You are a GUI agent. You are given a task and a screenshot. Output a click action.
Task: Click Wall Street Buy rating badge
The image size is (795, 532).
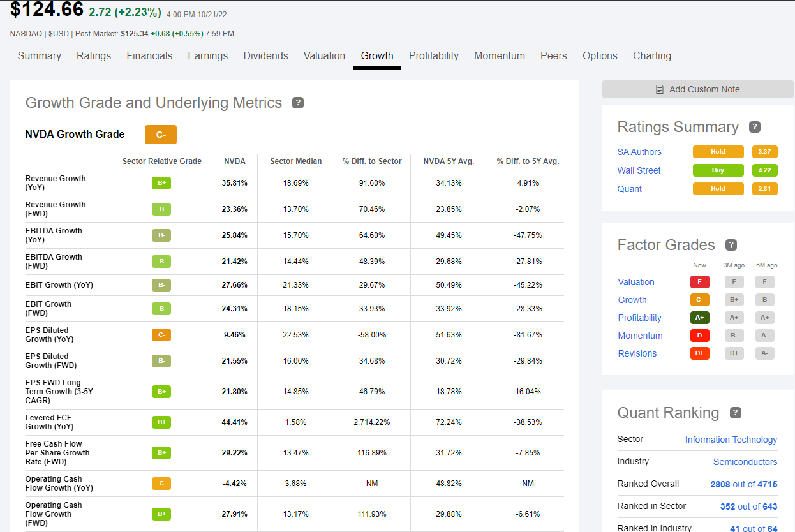718,170
